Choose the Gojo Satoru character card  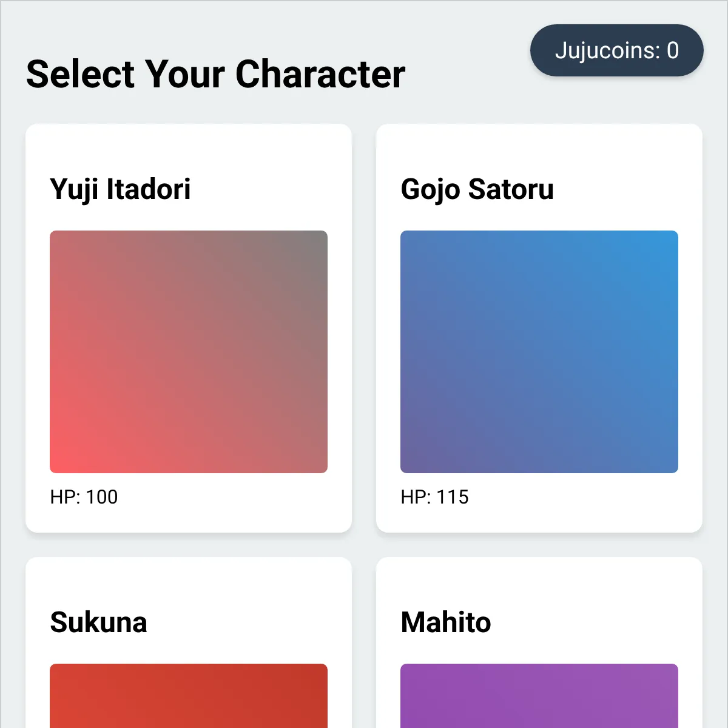click(x=539, y=328)
